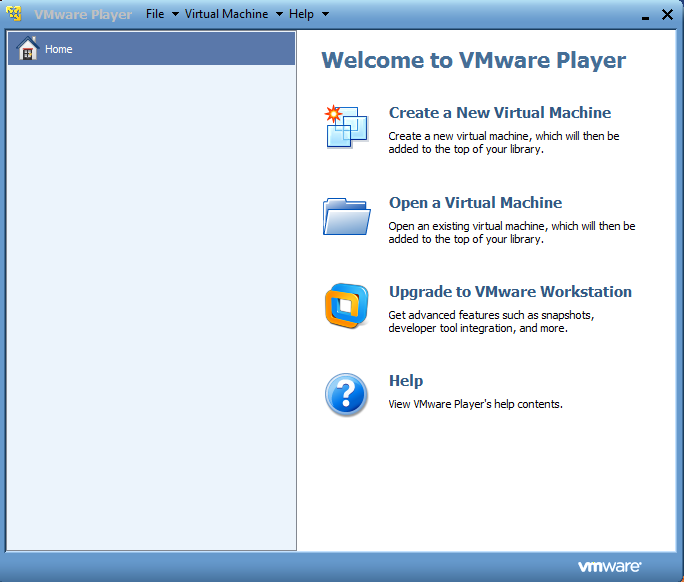Click the blue question mark Help icon

[x=346, y=395]
